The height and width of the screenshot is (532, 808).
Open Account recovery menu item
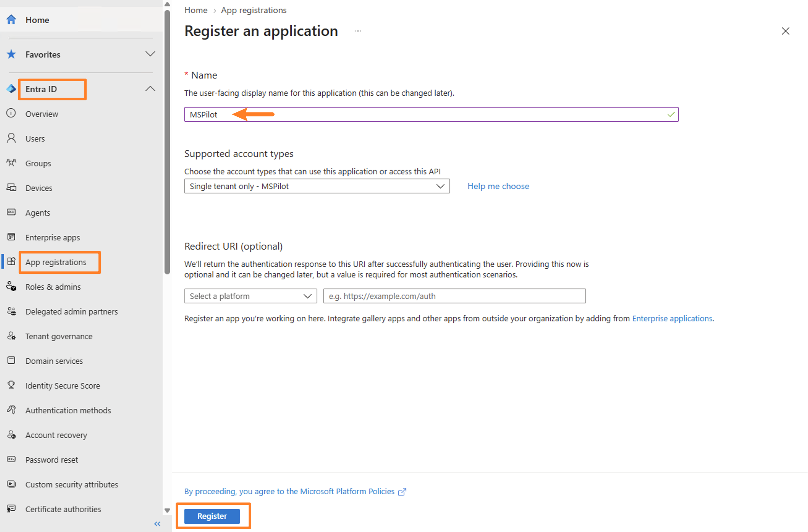[x=56, y=435]
